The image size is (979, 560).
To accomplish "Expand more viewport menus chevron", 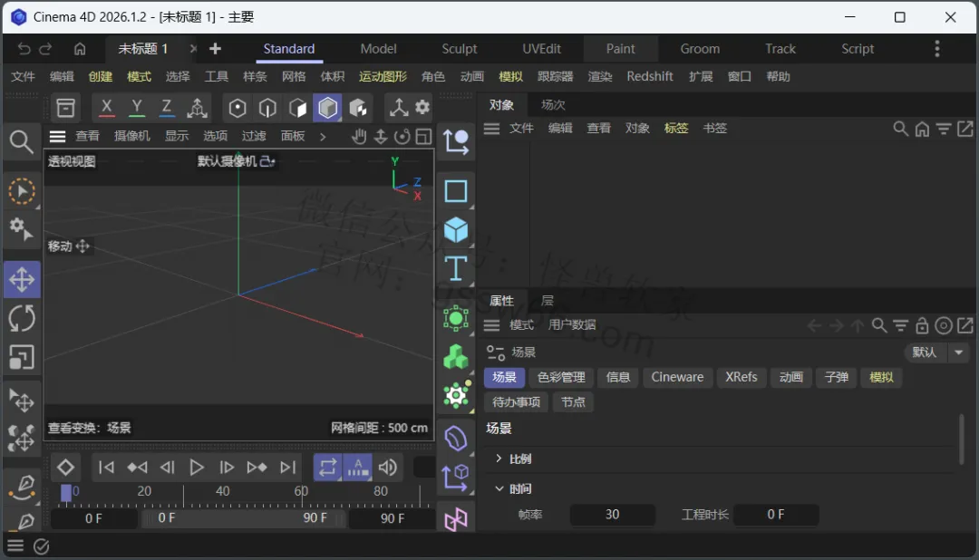I will tap(323, 136).
